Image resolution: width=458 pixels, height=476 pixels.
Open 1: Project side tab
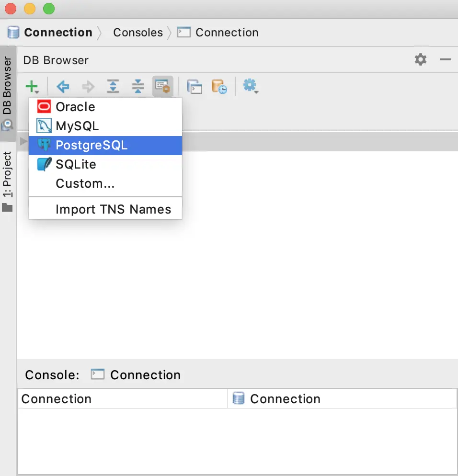[x=8, y=181]
